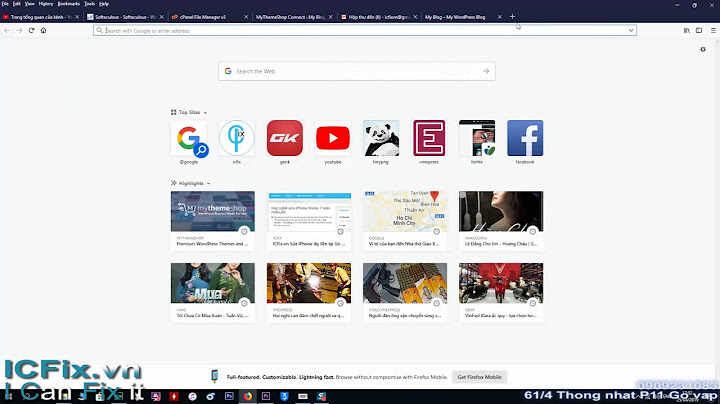The image size is (720, 404).
Task: Open the Edit menu
Action: coord(17,4)
